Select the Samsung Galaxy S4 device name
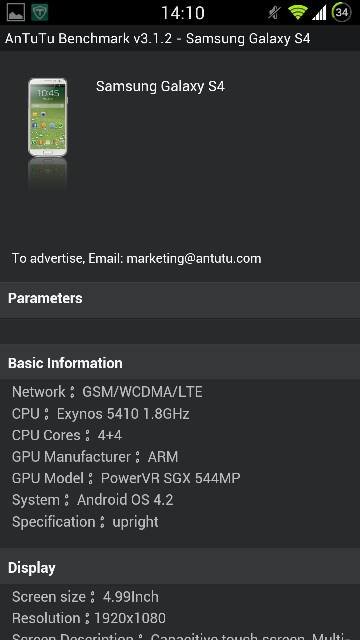The image size is (360, 640). (x=160, y=87)
